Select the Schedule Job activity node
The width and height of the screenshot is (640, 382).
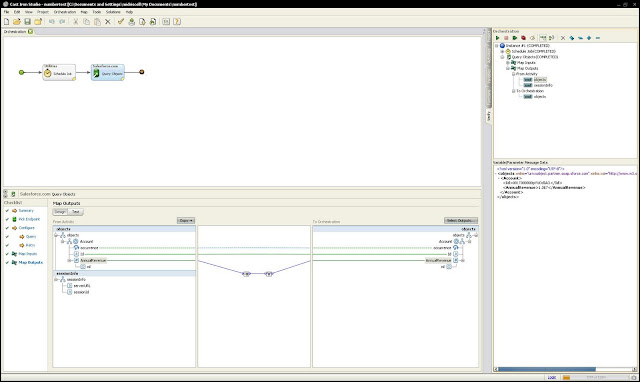59,72
